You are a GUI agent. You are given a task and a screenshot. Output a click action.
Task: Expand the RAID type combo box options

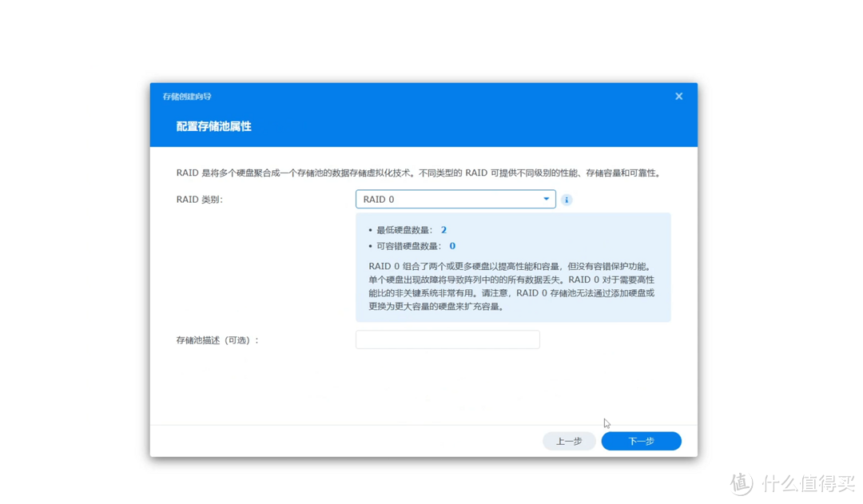coord(455,199)
